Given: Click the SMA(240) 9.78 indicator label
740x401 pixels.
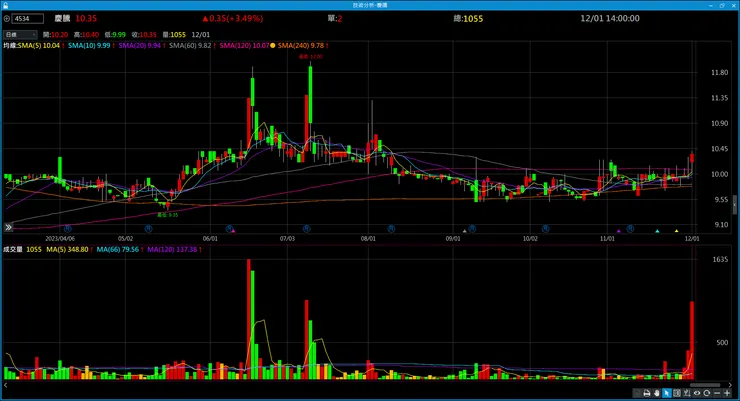Looking at the screenshot, I should (x=301, y=46).
